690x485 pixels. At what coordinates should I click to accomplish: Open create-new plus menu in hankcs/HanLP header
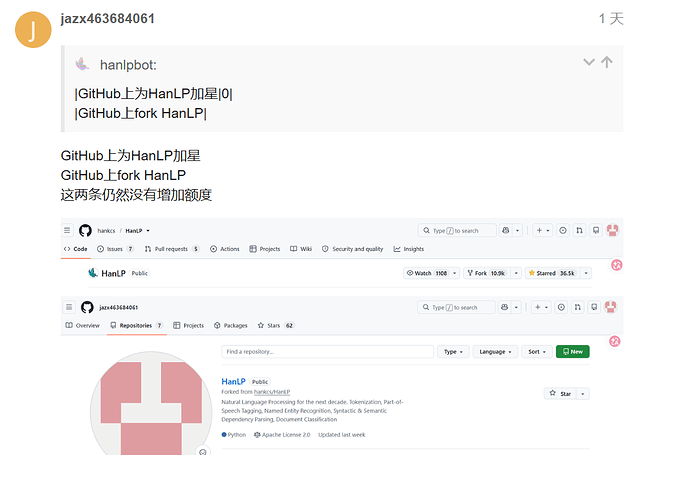pyautogui.click(x=542, y=230)
